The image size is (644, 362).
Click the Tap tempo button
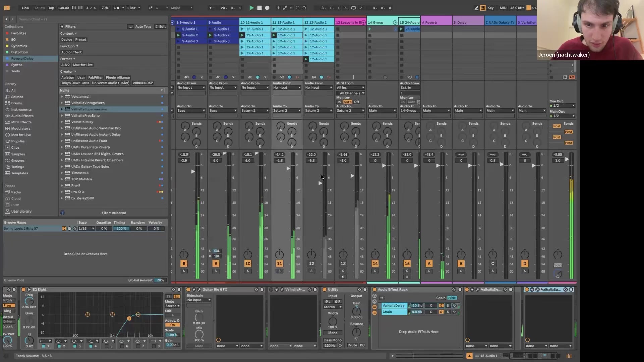coord(51,8)
